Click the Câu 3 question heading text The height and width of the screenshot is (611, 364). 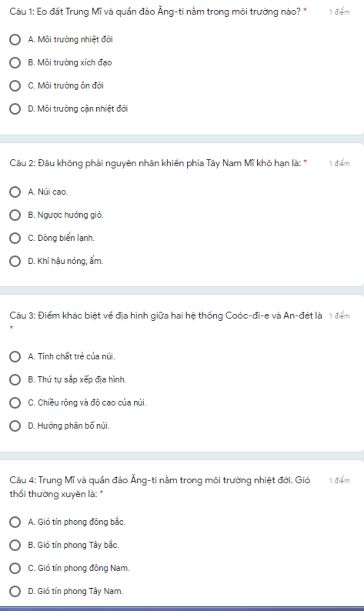(x=166, y=316)
